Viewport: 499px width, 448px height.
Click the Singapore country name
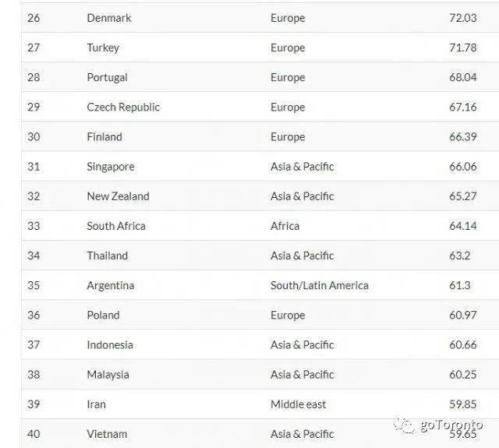(111, 167)
